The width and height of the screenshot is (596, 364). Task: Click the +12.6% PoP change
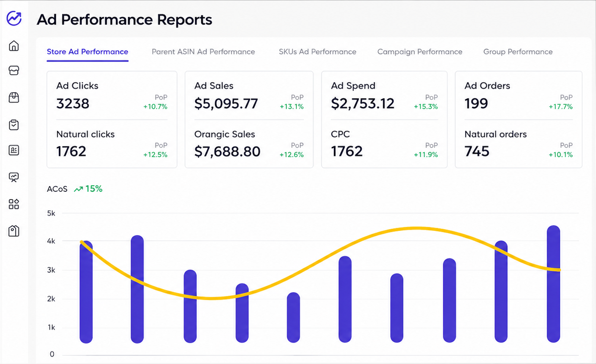click(x=292, y=155)
